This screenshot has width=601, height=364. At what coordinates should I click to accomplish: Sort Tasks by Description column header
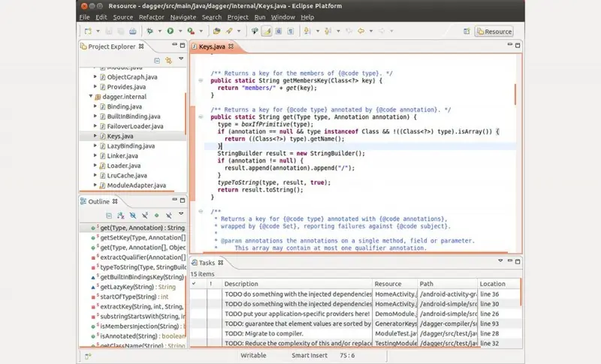(x=297, y=284)
